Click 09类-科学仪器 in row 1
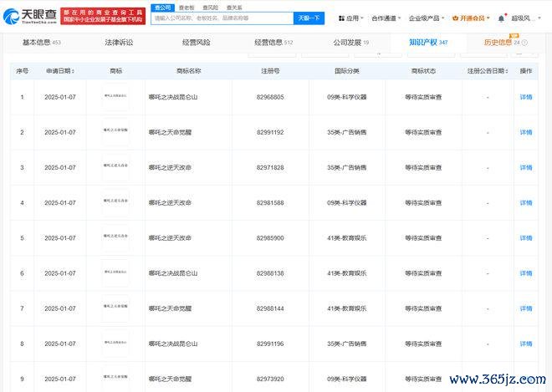 click(x=347, y=97)
